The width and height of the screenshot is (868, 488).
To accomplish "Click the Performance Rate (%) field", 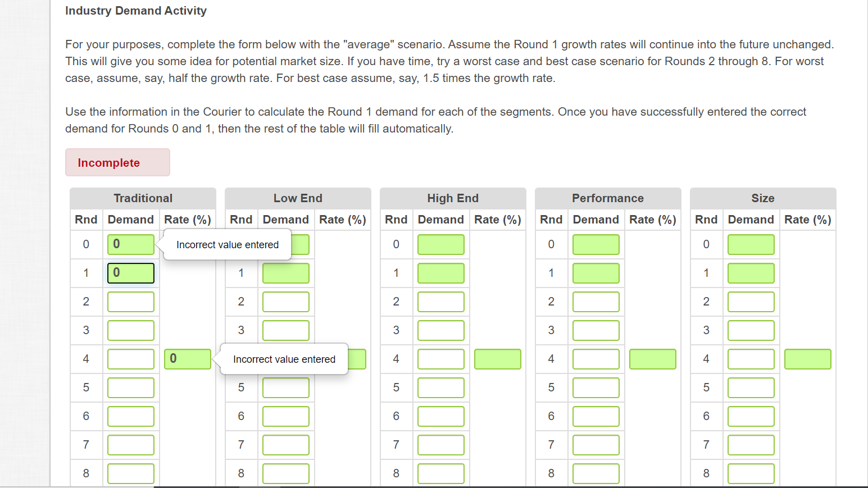I will tap(652, 359).
